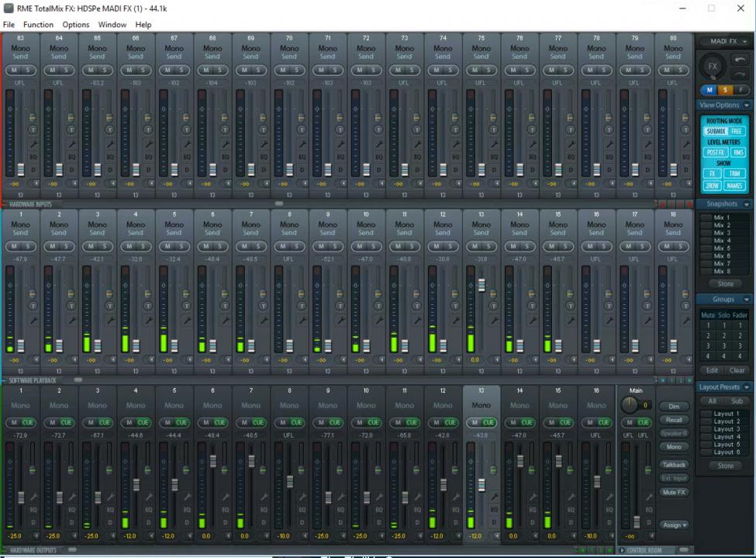756x558 pixels.
Task: Collapse the Groups section
Action: (747, 300)
